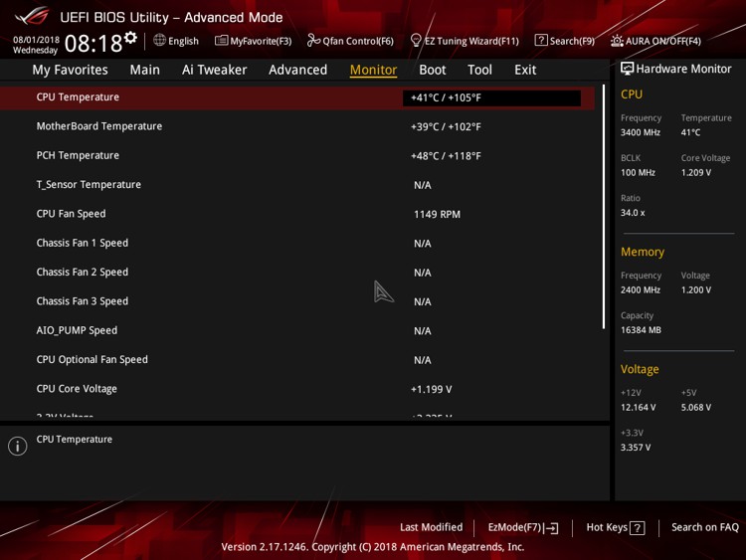746x560 pixels.
Task: Select the Monitor tab
Action: click(373, 70)
